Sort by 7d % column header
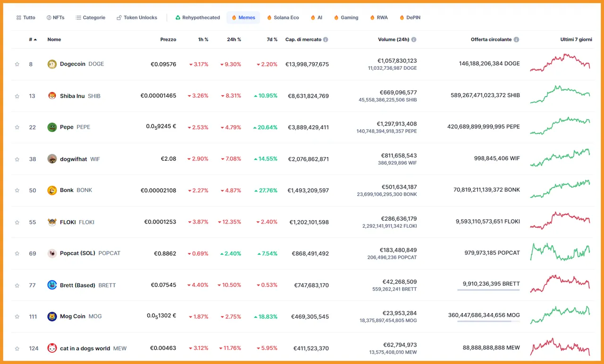 (x=272, y=40)
